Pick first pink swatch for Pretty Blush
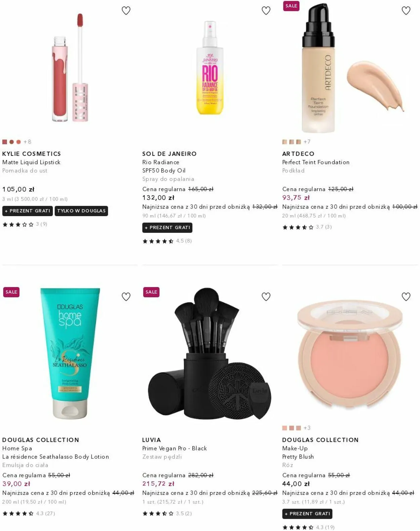Image resolution: width=420 pixels, height=531 pixels. click(285, 428)
